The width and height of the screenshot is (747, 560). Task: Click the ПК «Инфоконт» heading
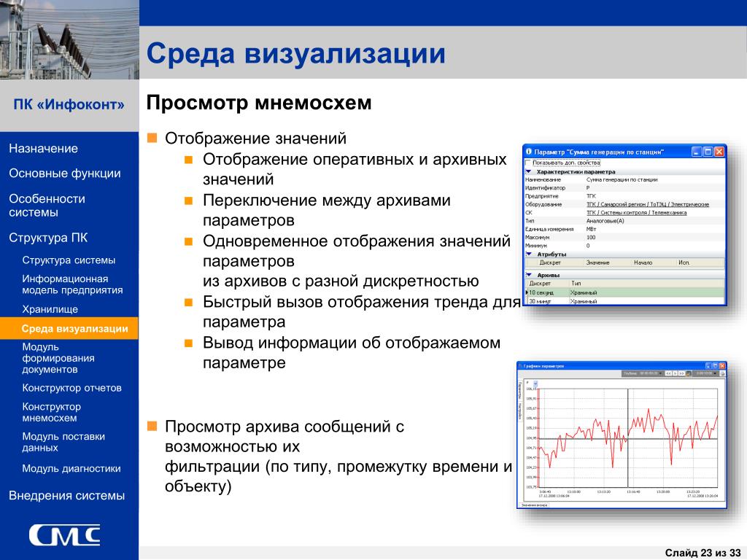(69, 104)
